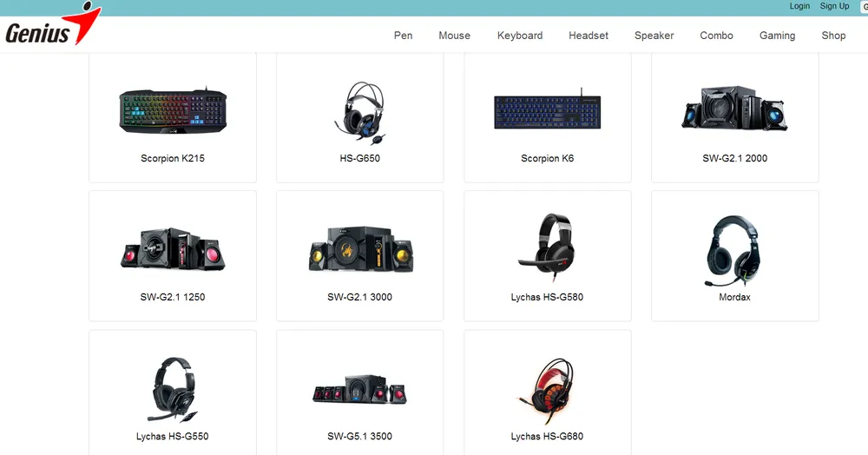Open the HS-G650 headset image
The height and width of the screenshot is (455, 868).
tap(360, 114)
